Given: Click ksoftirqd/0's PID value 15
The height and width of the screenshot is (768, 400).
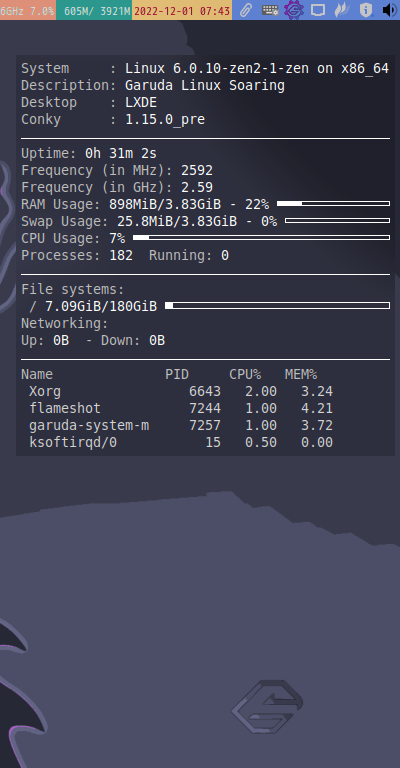Looking at the screenshot, I should click(213, 442).
